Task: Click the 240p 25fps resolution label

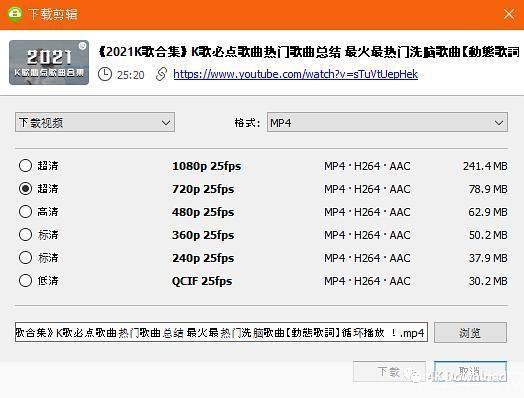Action: pyautogui.click(x=203, y=258)
